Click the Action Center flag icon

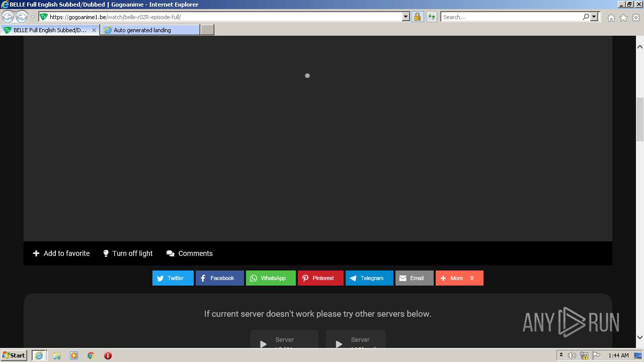[596, 355]
